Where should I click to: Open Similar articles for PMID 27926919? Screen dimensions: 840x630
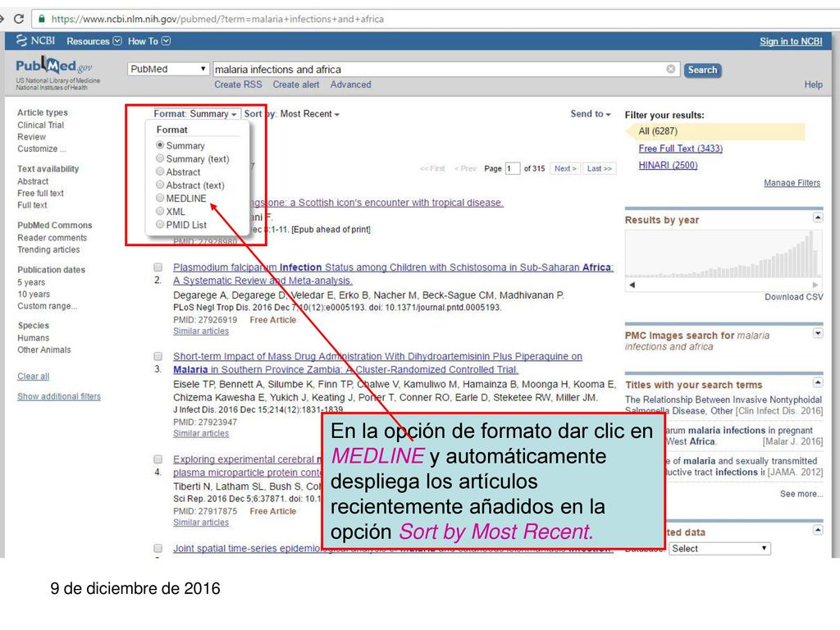point(201,331)
